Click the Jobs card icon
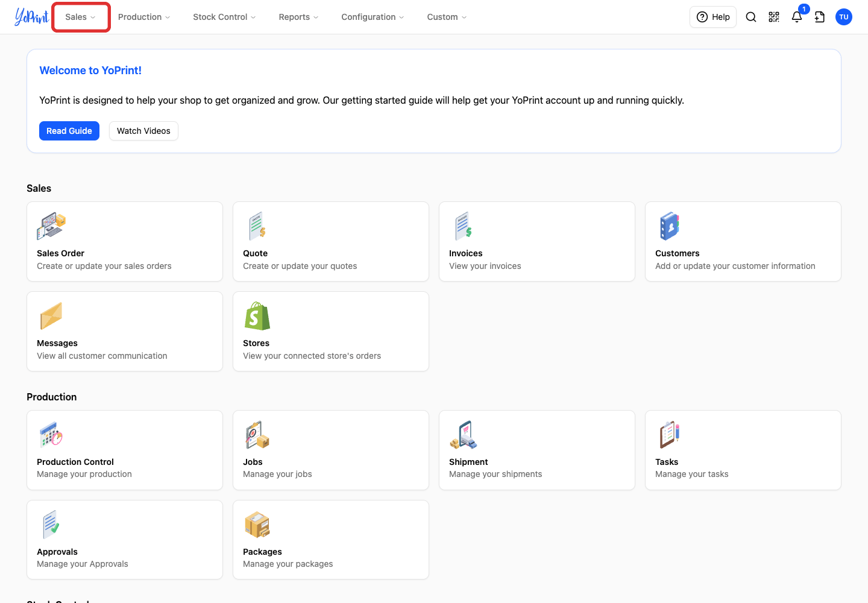Screen dimensions: 868x603 (257, 435)
